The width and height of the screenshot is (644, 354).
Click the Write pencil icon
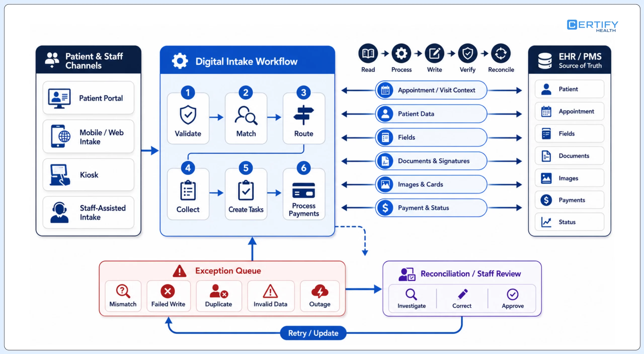(434, 53)
